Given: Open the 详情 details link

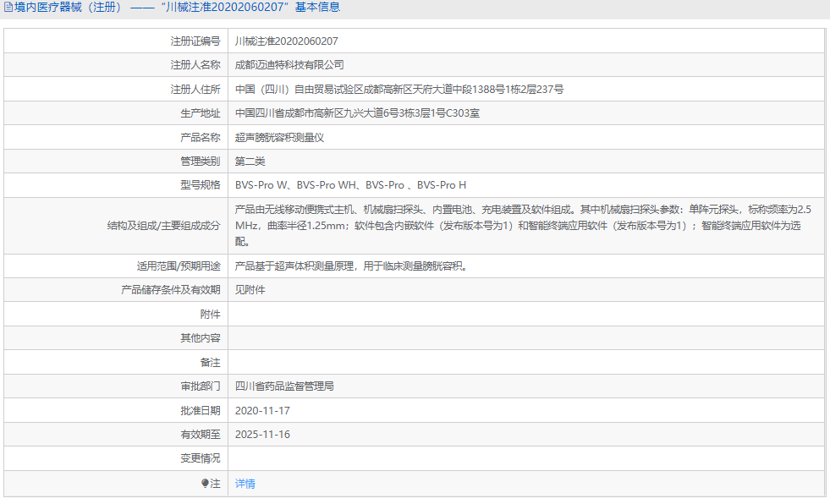Looking at the screenshot, I should tap(245, 483).
